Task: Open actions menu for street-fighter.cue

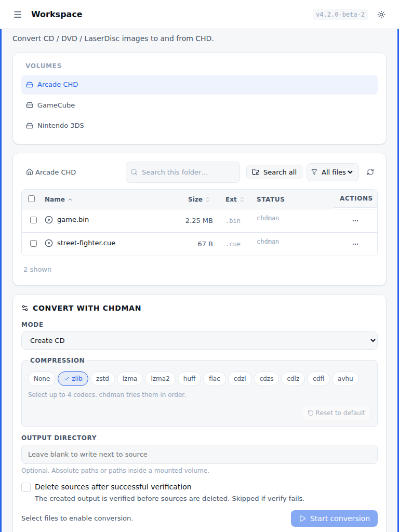Action: coord(355,244)
